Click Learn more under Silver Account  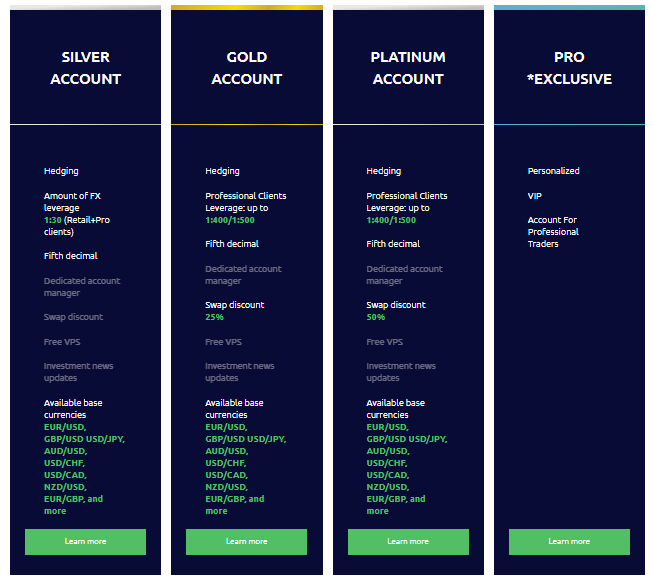click(x=85, y=542)
